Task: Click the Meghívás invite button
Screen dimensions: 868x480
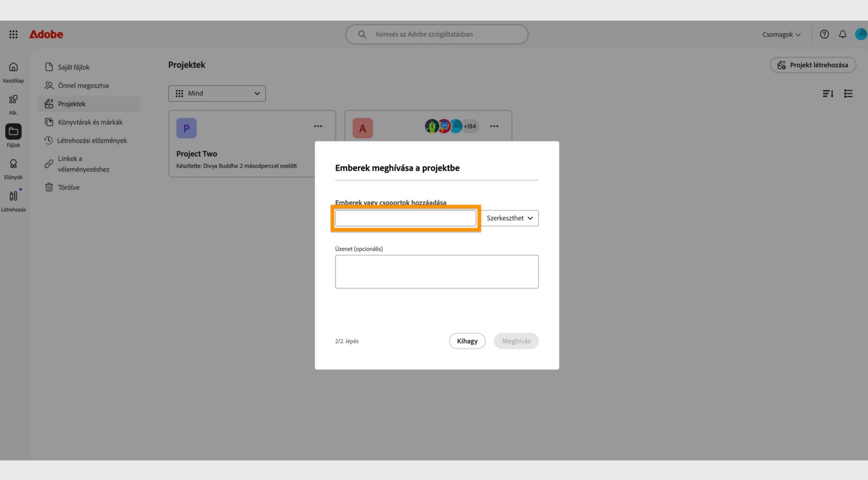Action: point(516,341)
